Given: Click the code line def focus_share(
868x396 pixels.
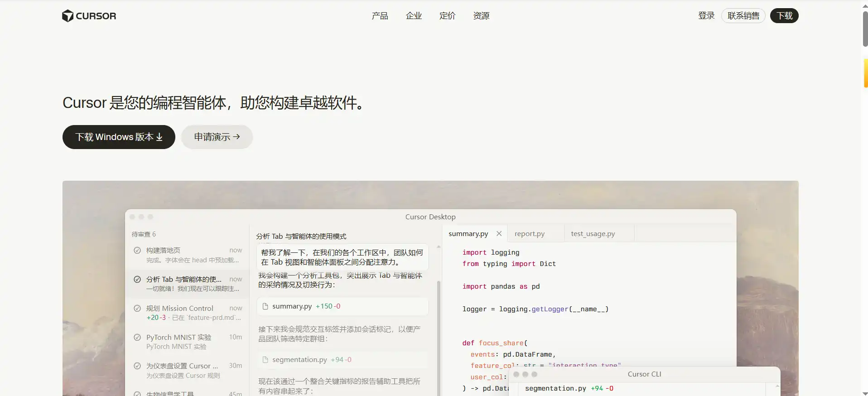Looking at the screenshot, I should (x=495, y=343).
